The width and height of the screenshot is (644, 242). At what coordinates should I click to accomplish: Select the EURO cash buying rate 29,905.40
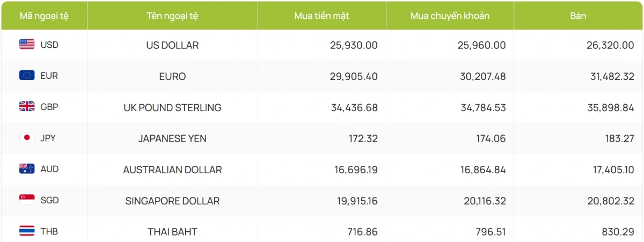pyautogui.click(x=354, y=76)
